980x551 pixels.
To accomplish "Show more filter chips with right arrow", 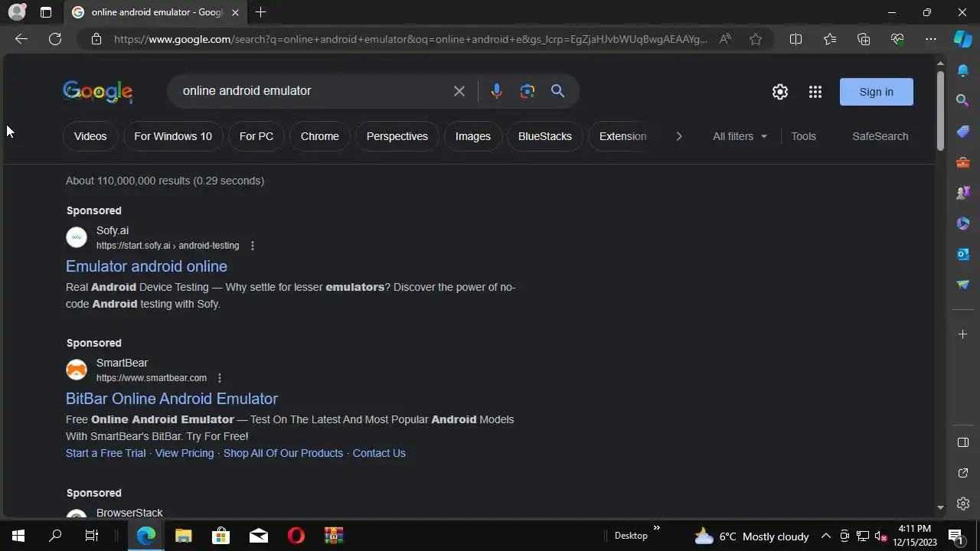I will [x=678, y=136].
